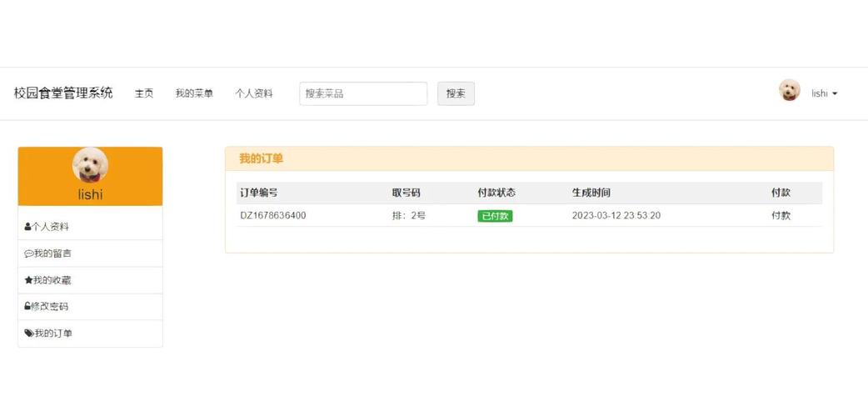Image resolution: width=868 pixels, height=417 pixels.
Task: Click the green 已付款 status badge
Action: [x=495, y=216]
